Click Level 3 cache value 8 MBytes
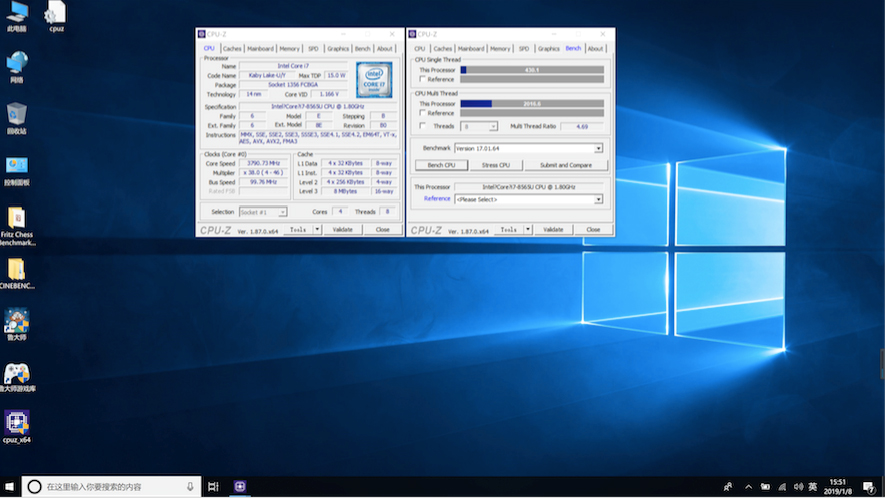 345,191
